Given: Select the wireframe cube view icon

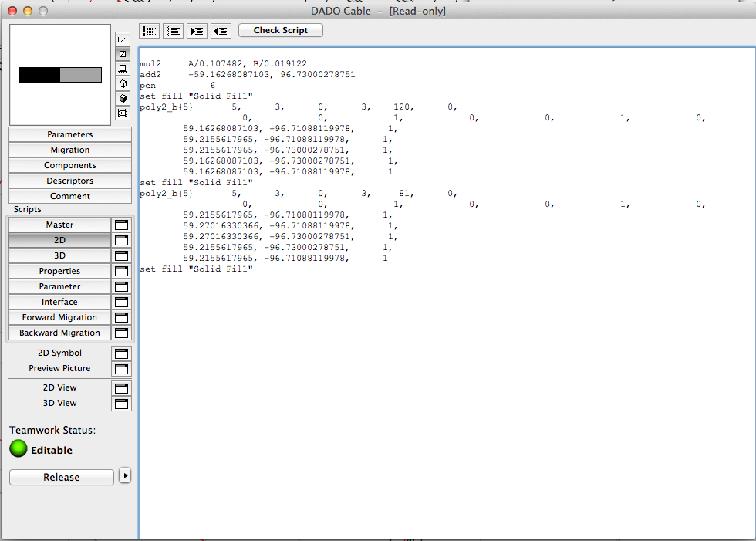Looking at the screenshot, I should [x=122, y=85].
